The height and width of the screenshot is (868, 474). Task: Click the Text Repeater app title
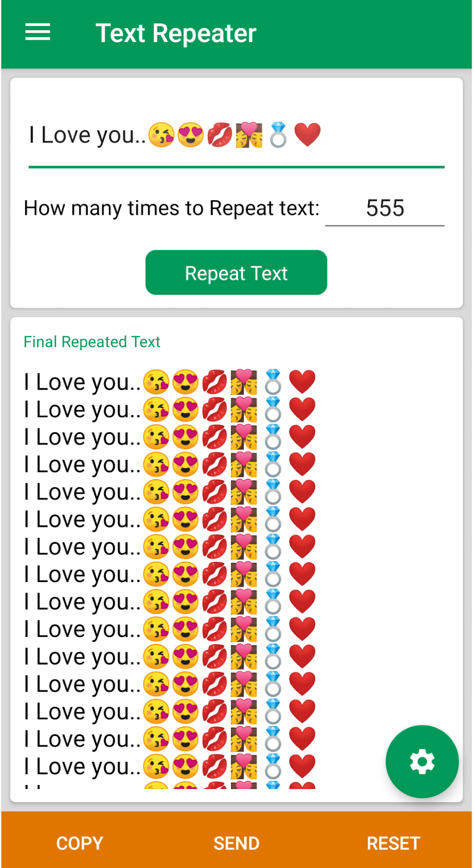coord(176,33)
